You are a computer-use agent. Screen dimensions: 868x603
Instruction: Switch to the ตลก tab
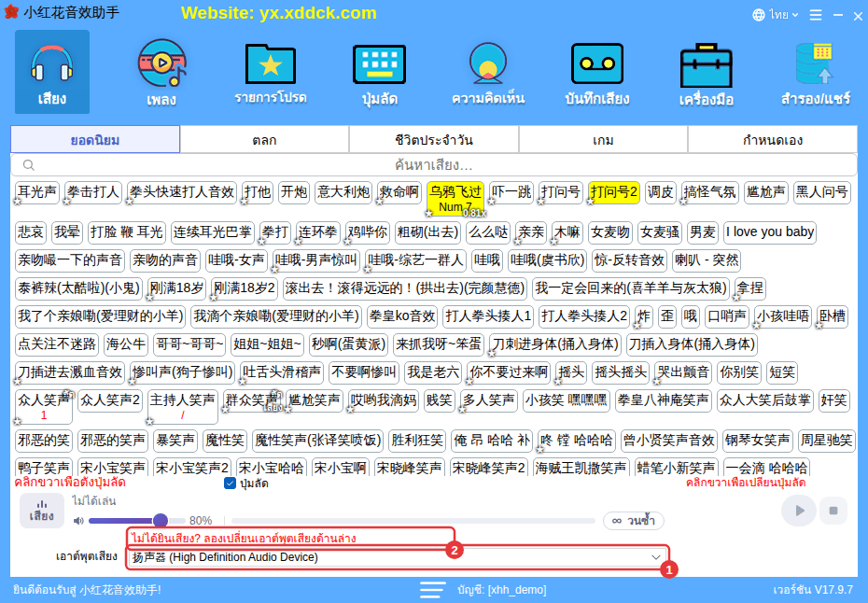click(265, 139)
